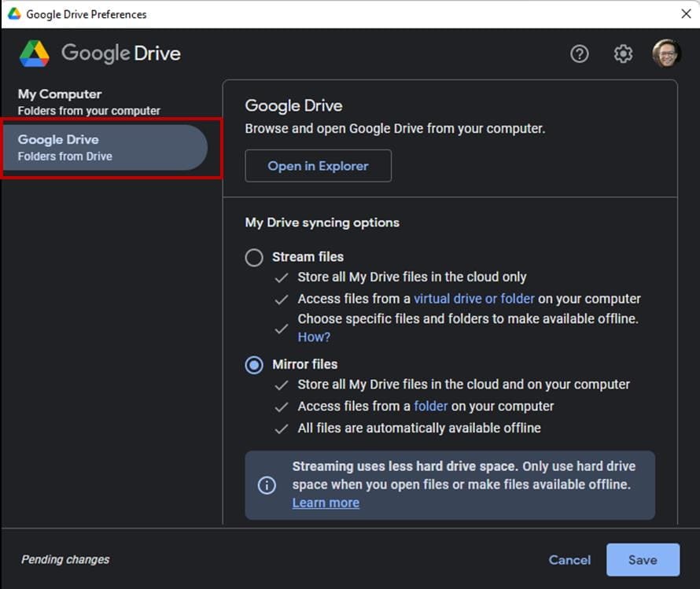Select the Stream files radio option
This screenshot has height=589, width=700.
254,257
